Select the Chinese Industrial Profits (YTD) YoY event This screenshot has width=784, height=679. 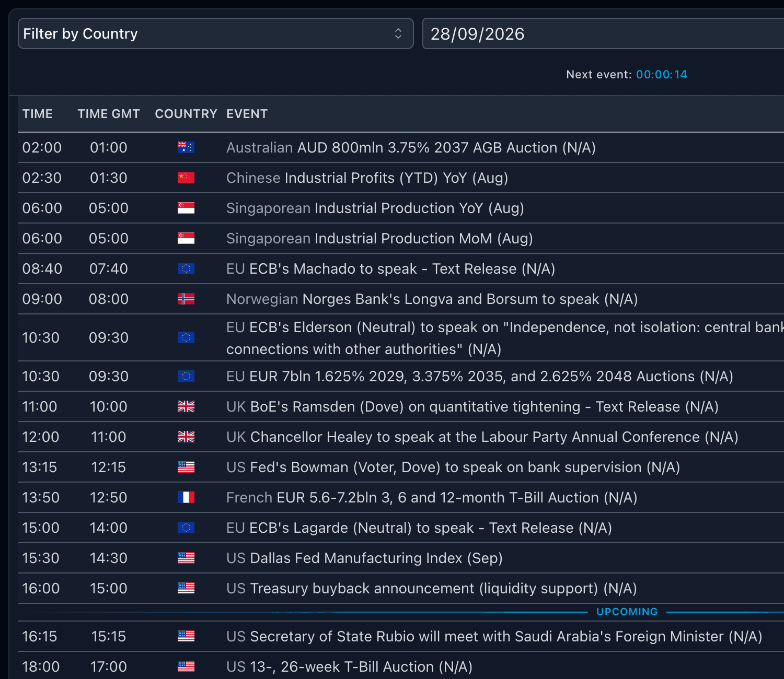click(367, 178)
